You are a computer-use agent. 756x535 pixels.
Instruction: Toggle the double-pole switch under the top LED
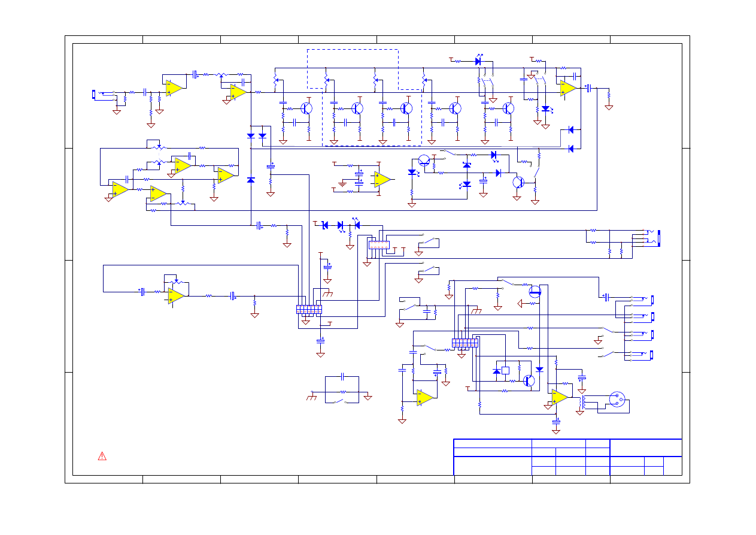point(486,80)
